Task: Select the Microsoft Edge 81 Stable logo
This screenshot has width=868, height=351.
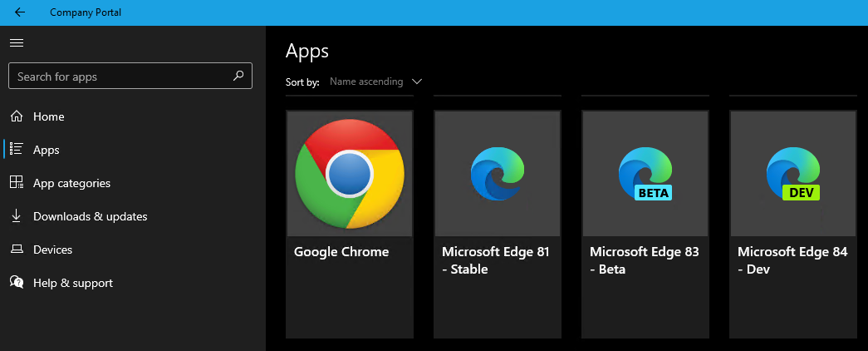Action: pyautogui.click(x=497, y=174)
